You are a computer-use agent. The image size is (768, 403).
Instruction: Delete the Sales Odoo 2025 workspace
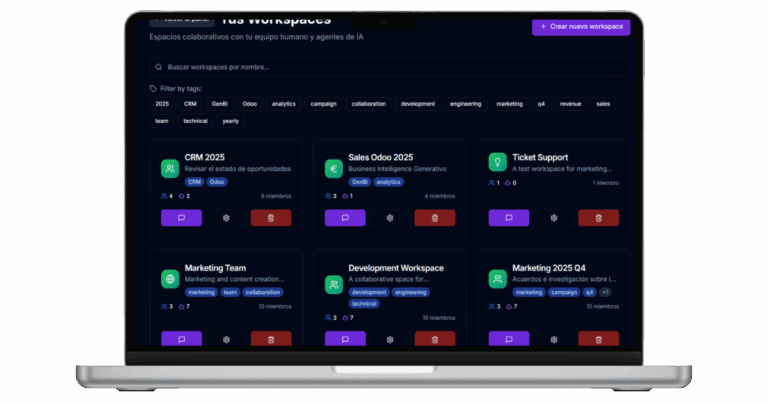coord(434,218)
